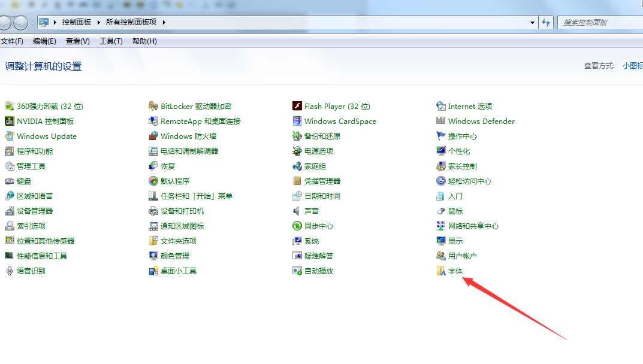Open the Internet 选项 icon
This screenshot has width=643, height=364.
pos(441,107)
